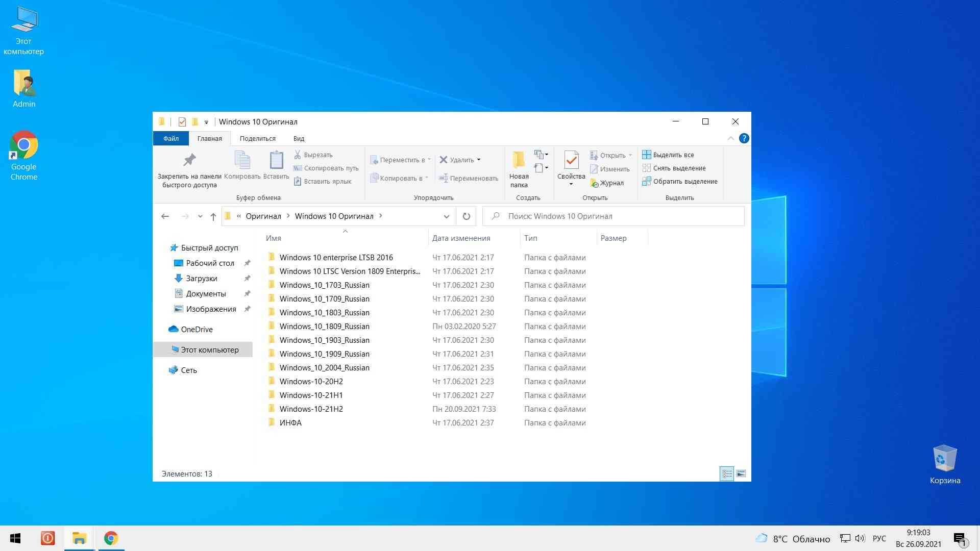This screenshot has height=551, width=980.
Task: Click Оригинал in the address breadcrumb
Action: click(263, 216)
